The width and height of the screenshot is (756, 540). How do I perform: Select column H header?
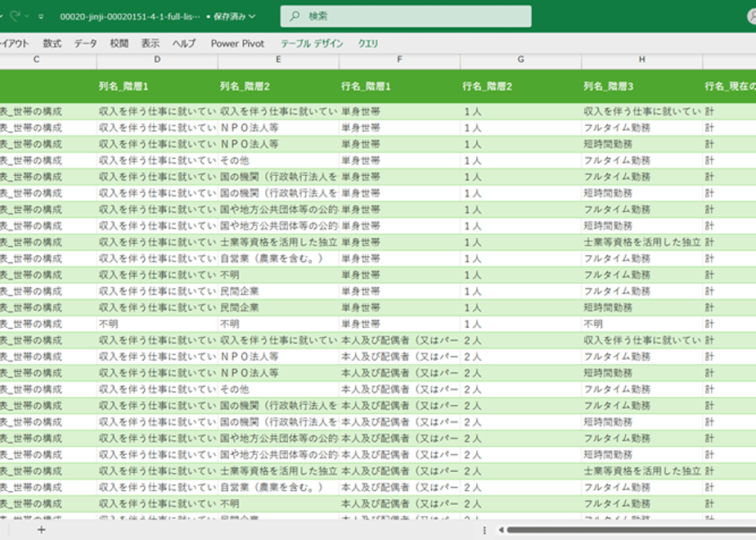(641, 60)
